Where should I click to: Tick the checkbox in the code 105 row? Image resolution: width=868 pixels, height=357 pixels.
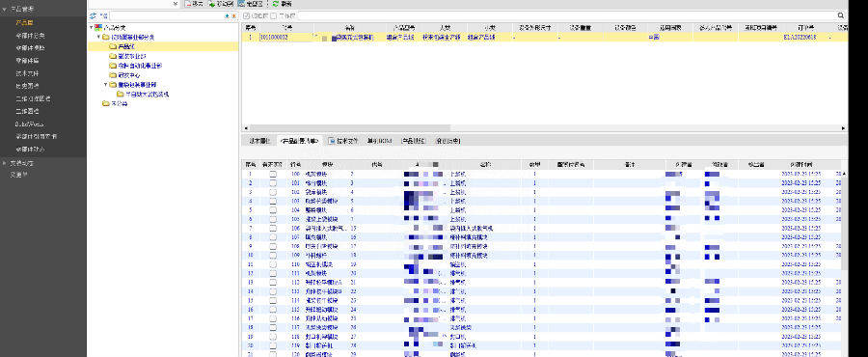[272, 219]
